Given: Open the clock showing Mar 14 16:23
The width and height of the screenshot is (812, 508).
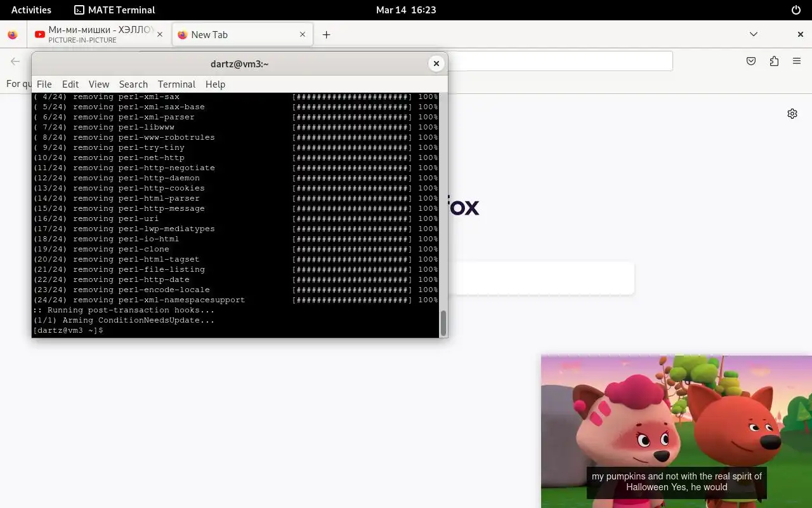Looking at the screenshot, I should coord(406,10).
